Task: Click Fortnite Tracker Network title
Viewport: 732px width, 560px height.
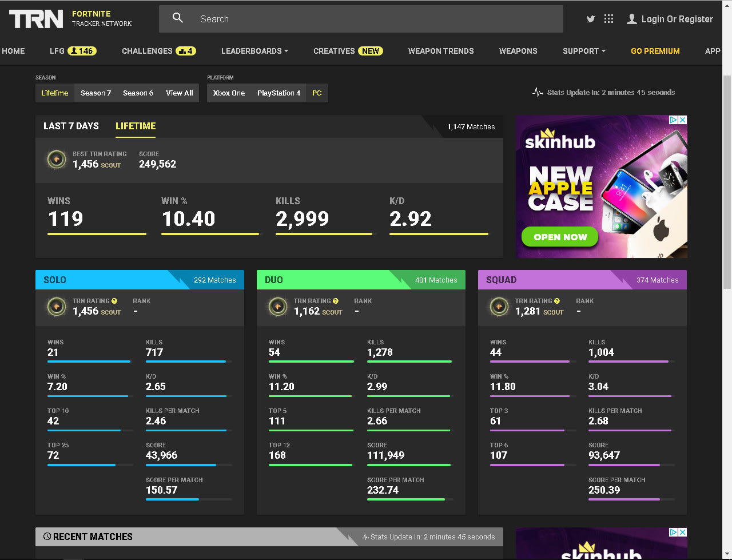Action: pos(102,18)
